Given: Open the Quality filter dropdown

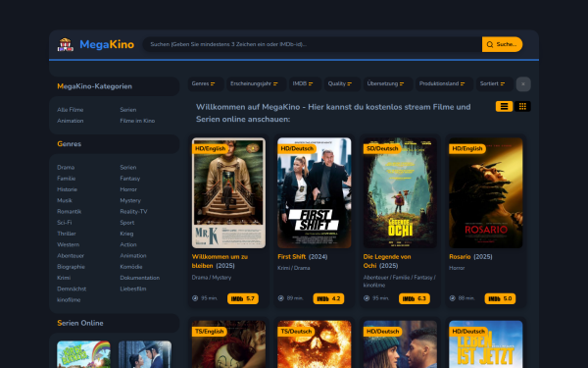Looking at the screenshot, I should click(342, 83).
